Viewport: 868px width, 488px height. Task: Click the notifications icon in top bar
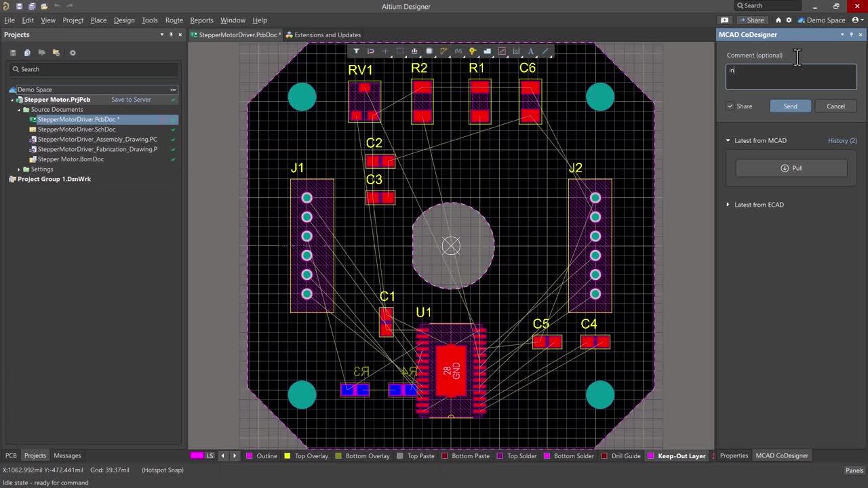pyautogui.click(x=725, y=20)
